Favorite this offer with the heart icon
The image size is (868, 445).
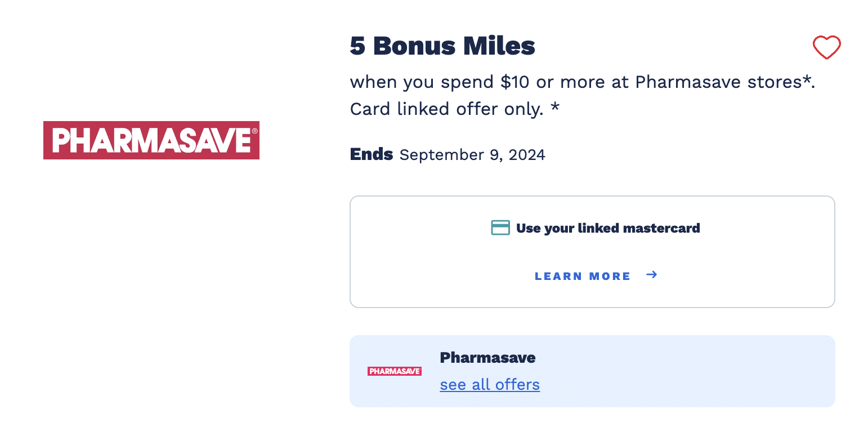(826, 47)
